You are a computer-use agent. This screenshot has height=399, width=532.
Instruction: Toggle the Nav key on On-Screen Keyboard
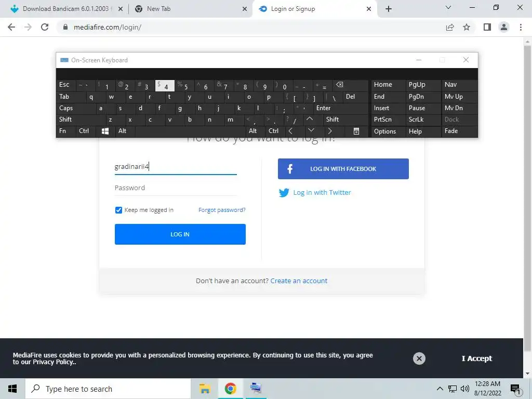pos(459,85)
